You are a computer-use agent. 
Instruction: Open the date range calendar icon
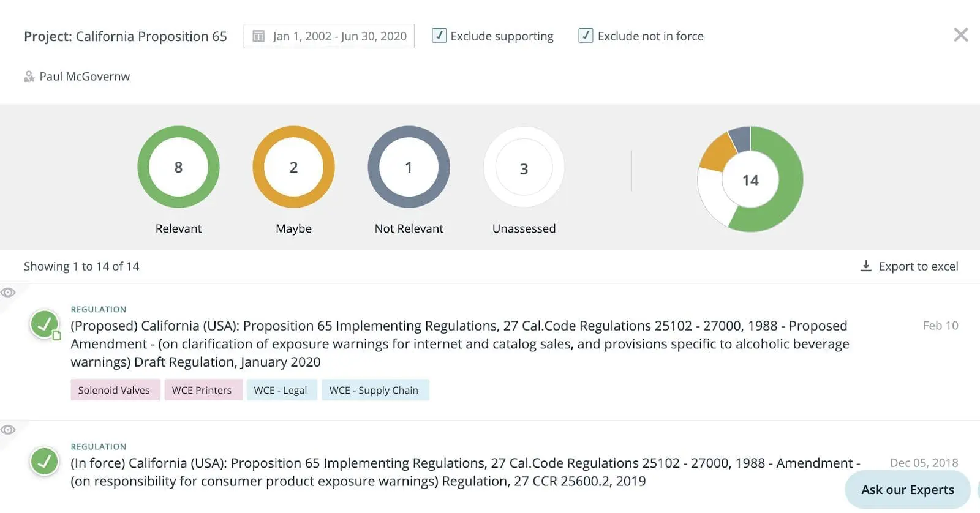(258, 36)
